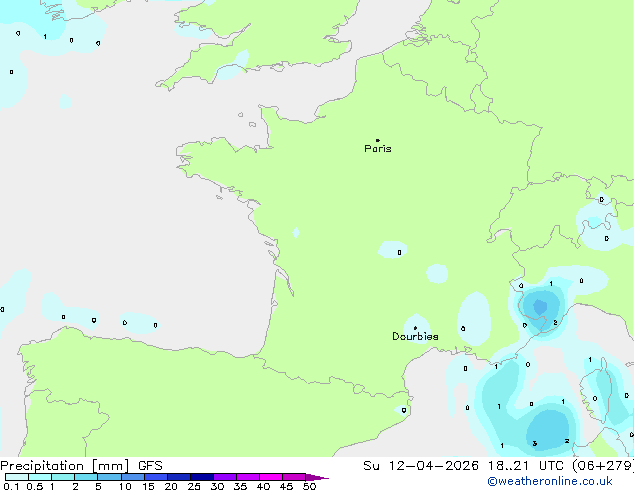The image size is (634, 490).
Task: Click the Dourbies location label
Action: [415, 336]
